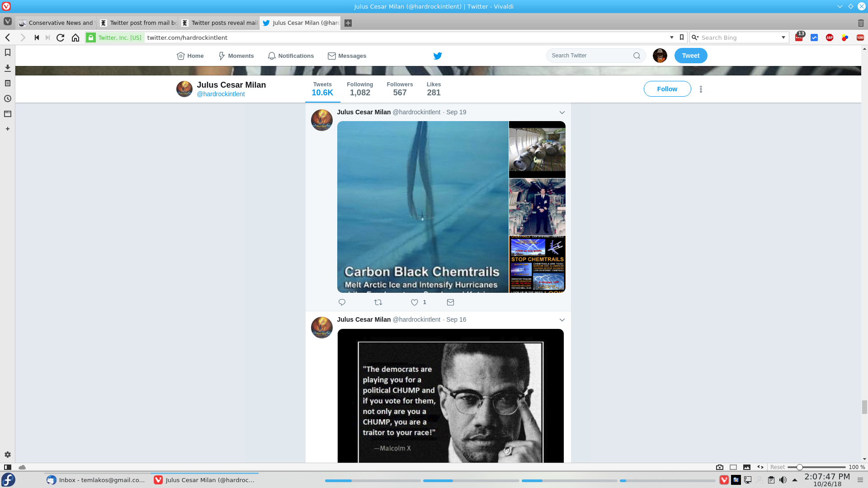This screenshot has height=488, width=868.
Task: Open Vivaldi bookmarks panel
Action: 8,53
